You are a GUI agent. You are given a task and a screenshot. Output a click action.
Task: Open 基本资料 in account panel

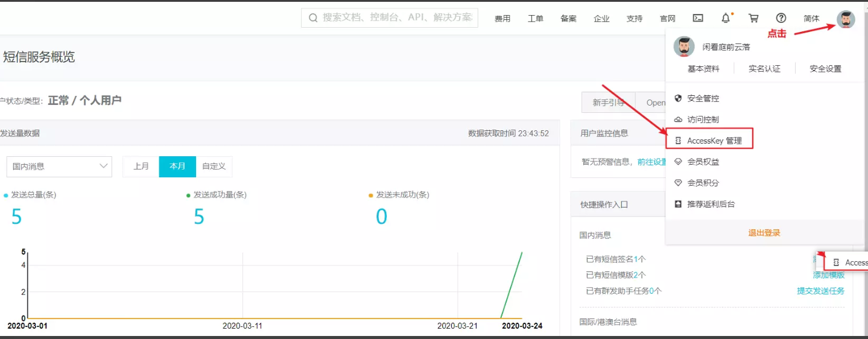[x=703, y=69]
